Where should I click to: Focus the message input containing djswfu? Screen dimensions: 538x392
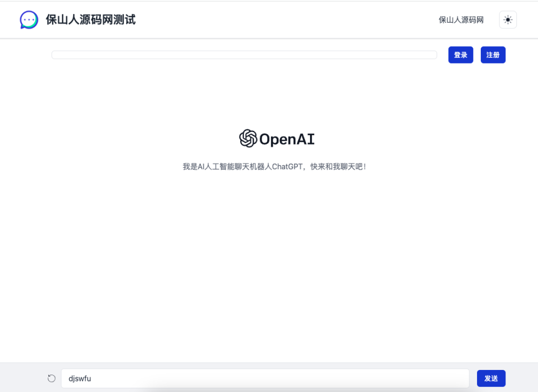265,378
